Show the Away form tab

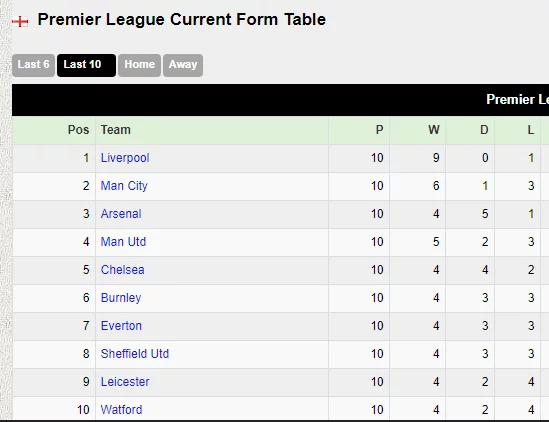click(183, 65)
